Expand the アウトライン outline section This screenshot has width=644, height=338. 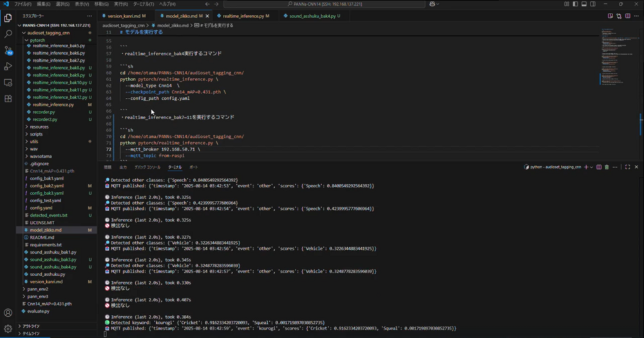pyautogui.click(x=31, y=326)
